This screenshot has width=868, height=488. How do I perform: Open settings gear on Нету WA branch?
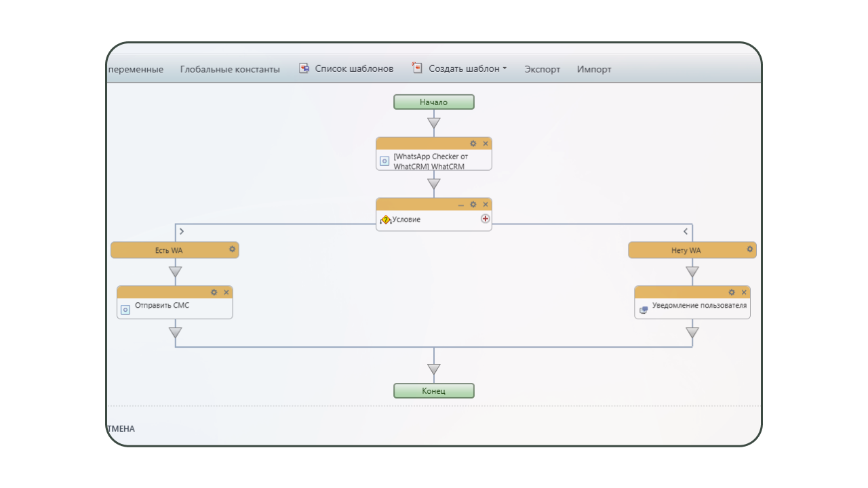[749, 249]
